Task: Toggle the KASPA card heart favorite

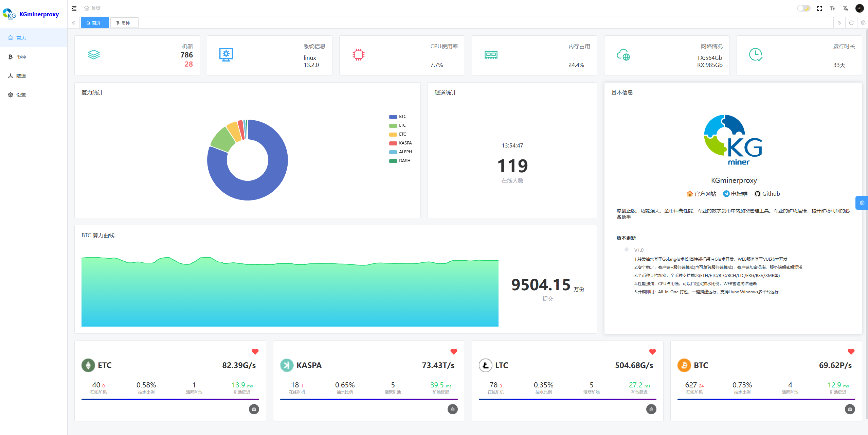Action: [x=454, y=352]
